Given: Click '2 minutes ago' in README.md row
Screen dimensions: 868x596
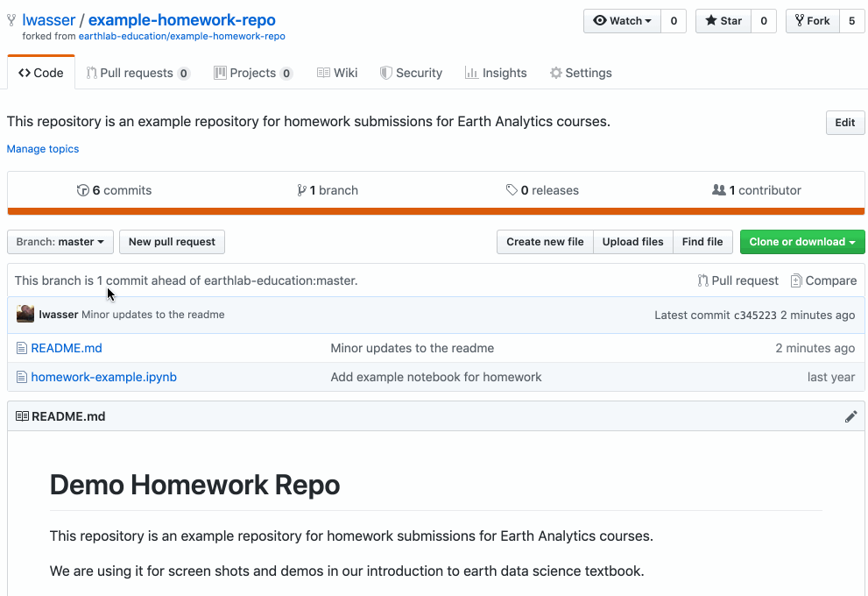Looking at the screenshot, I should click(815, 349).
